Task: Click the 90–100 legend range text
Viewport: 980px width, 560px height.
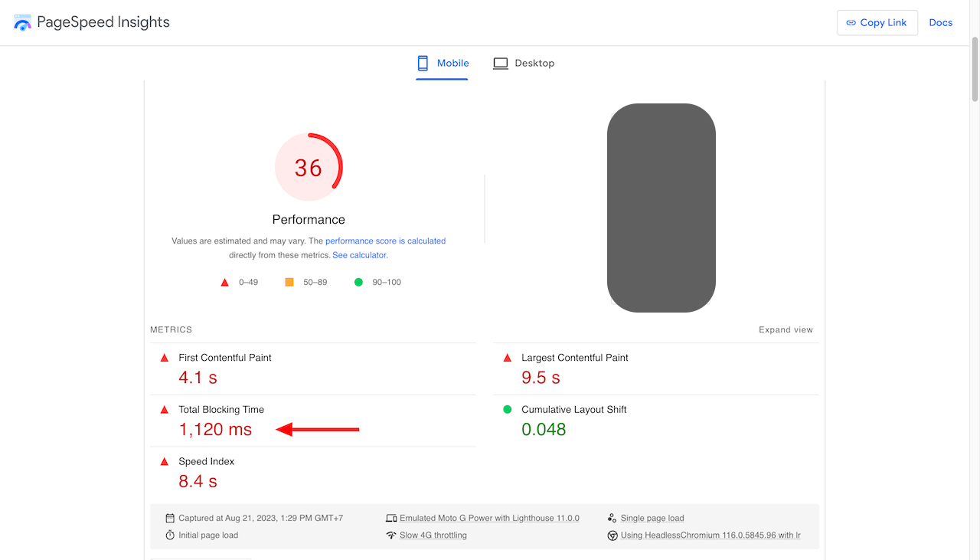Action: coord(387,283)
